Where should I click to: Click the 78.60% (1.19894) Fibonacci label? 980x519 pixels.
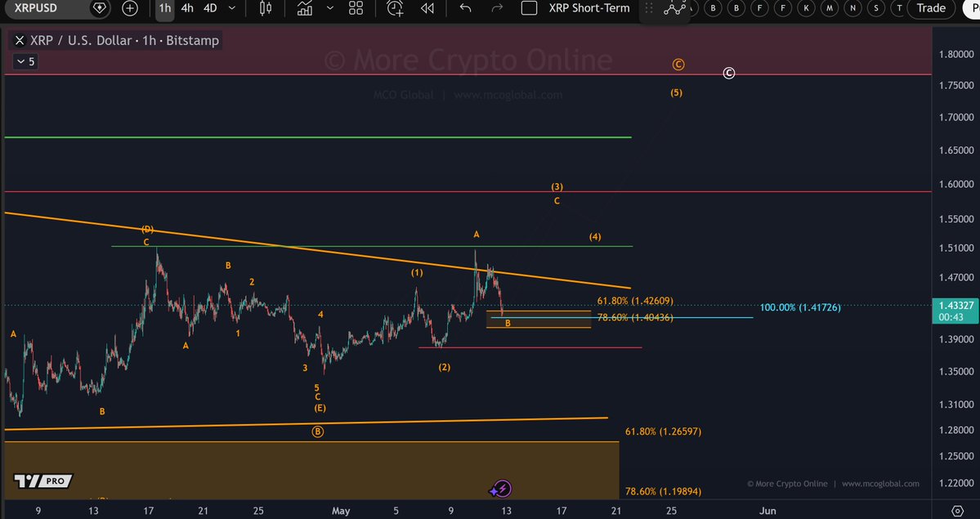click(x=663, y=491)
